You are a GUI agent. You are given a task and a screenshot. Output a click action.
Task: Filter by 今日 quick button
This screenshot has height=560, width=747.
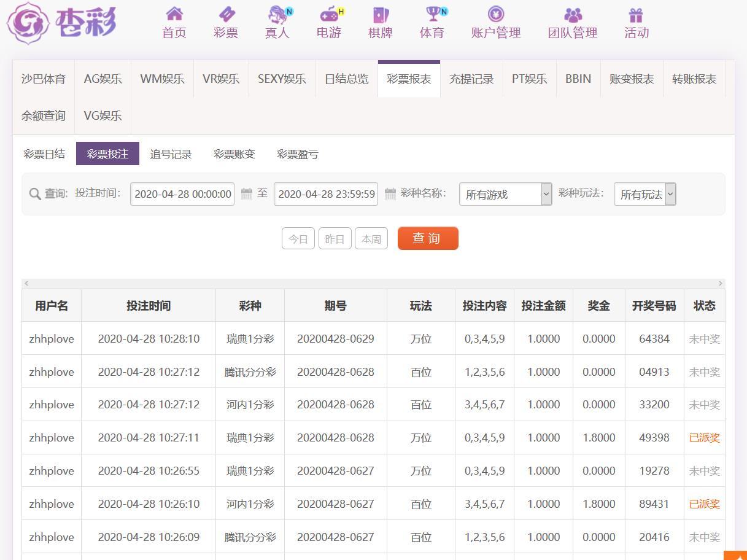click(x=298, y=239)
